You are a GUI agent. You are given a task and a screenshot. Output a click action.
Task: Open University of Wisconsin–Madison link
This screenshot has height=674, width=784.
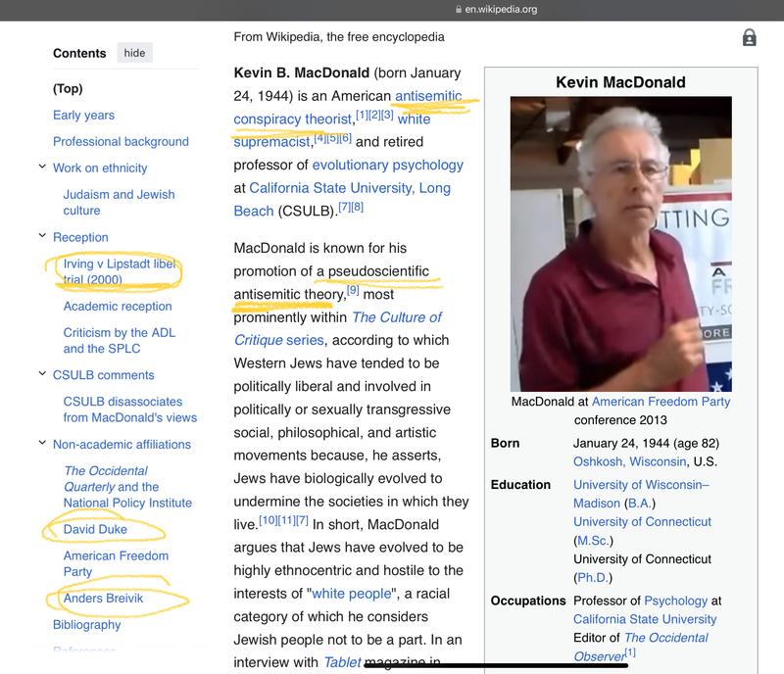pyautogui.click(x=641, y=494)
